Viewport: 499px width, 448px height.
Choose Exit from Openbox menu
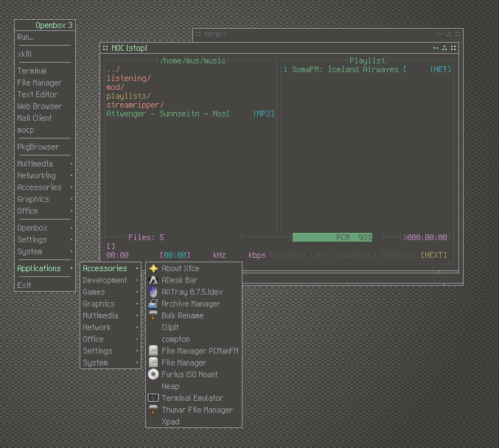pos(45,285)
